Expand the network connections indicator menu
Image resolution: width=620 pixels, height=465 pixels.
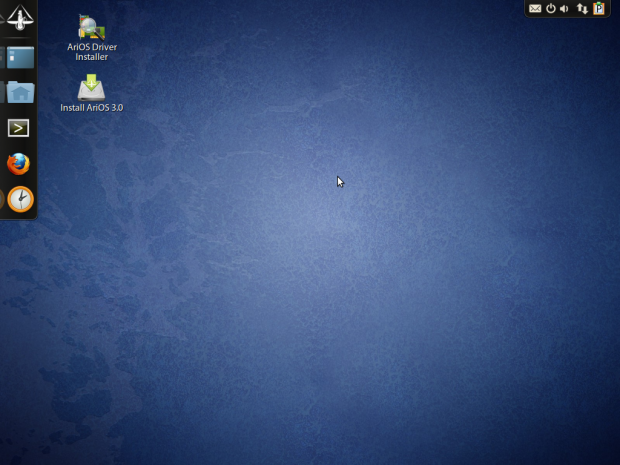[x=582, y=9]
